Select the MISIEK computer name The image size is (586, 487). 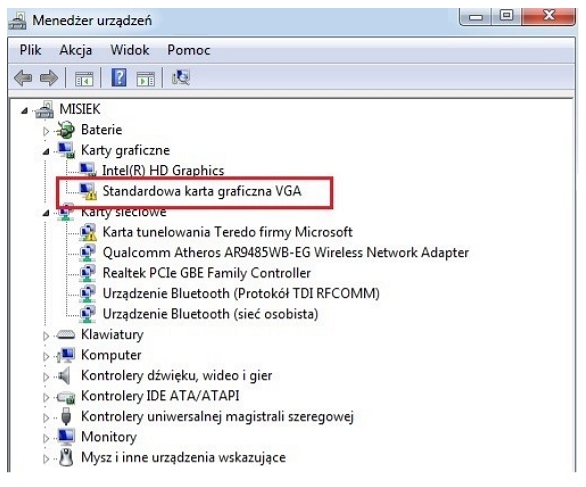80,109
